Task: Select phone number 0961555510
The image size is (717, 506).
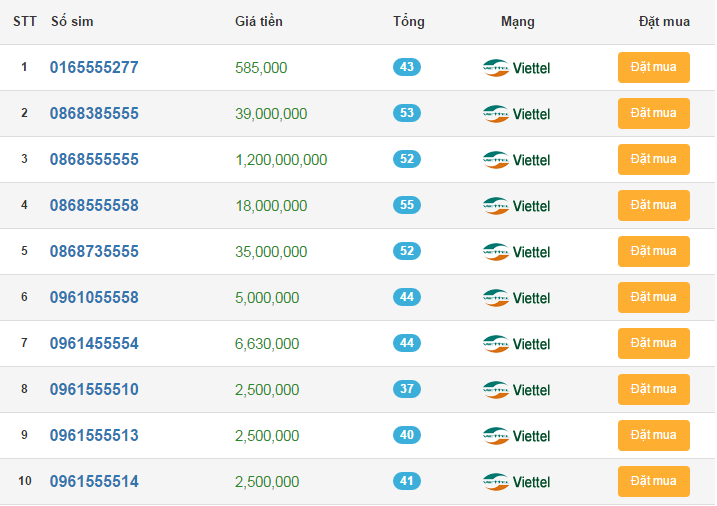Action: click(x=94, y=390)
